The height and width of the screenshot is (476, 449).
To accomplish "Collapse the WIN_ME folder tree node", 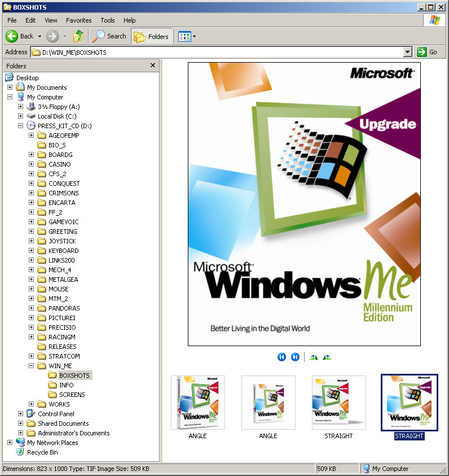I will (x=32, y=366).
